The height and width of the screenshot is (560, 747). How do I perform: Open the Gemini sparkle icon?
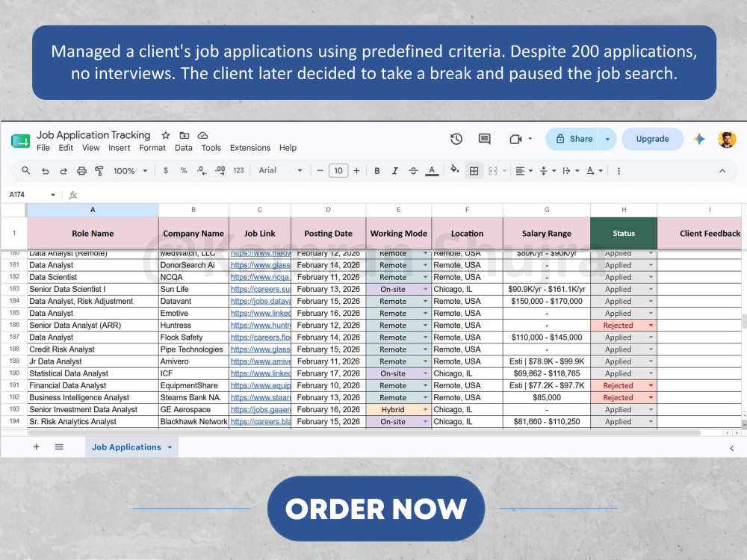pos(699,139)
